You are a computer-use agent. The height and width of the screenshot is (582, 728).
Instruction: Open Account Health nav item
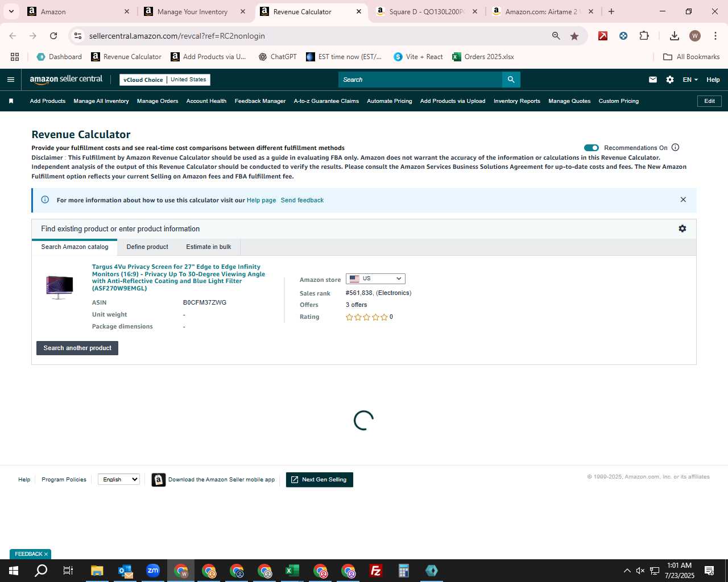pyautogui.click(x=206, y=101)
